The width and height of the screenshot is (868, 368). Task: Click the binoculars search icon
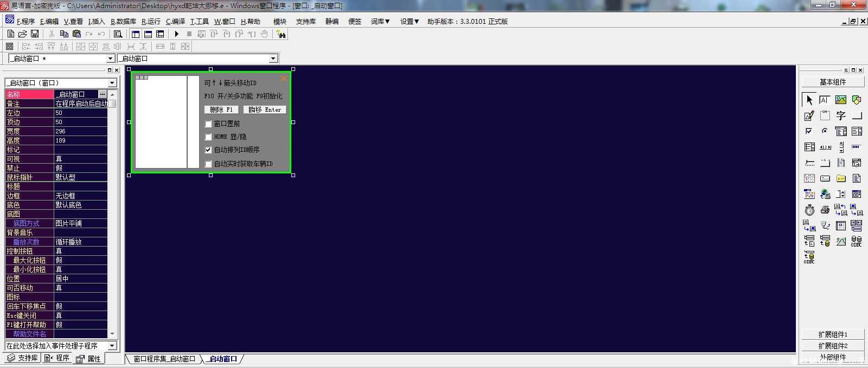coord(281,34)
